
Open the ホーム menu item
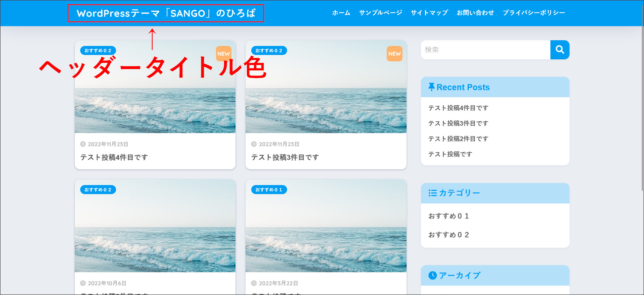341,13
